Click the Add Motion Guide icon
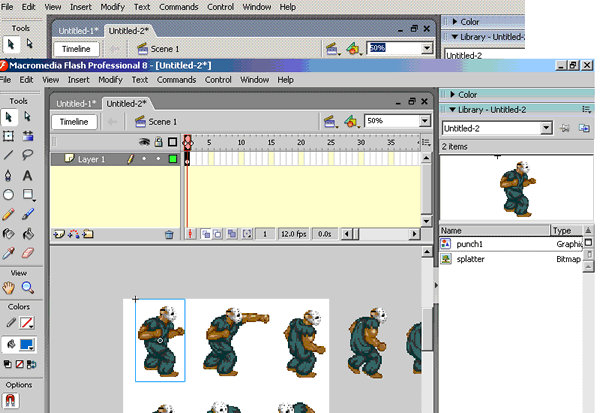 [x=73, y=234]
